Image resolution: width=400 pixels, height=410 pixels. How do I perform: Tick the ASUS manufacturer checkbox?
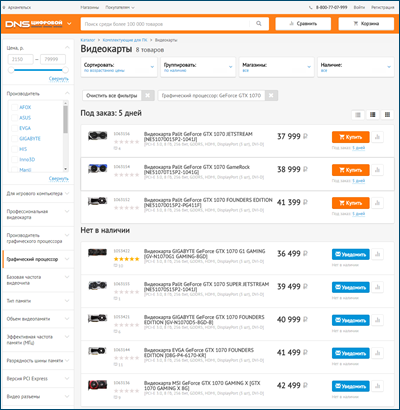(14, 118)
